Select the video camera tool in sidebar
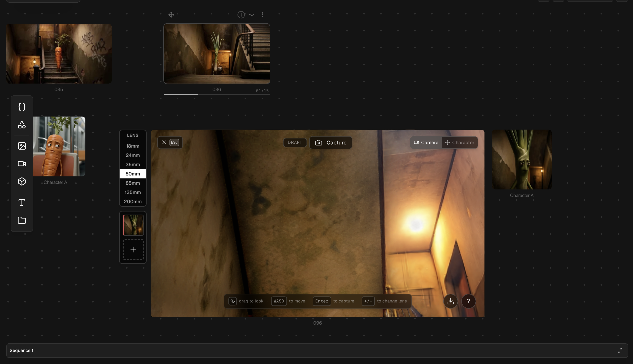The width and height of the screenshot is (633, 364). pyautogui.click(x=22, y=163)
